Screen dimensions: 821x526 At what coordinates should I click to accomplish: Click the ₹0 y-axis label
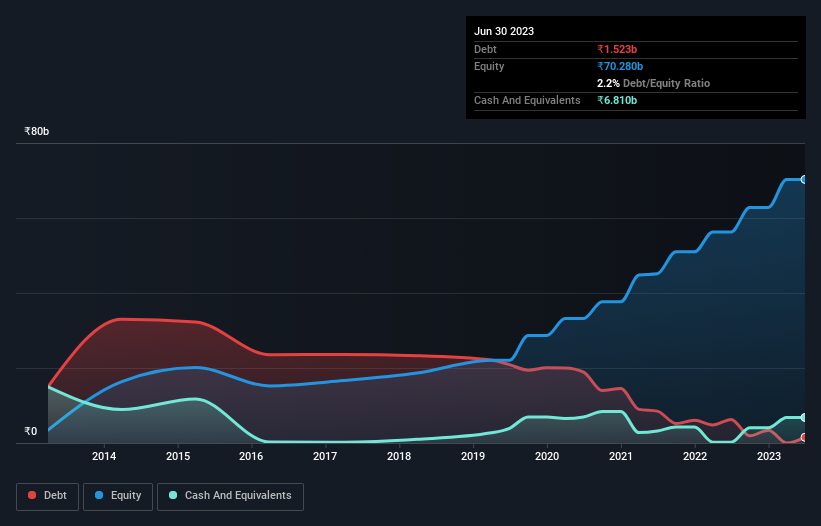pos(31,431)
